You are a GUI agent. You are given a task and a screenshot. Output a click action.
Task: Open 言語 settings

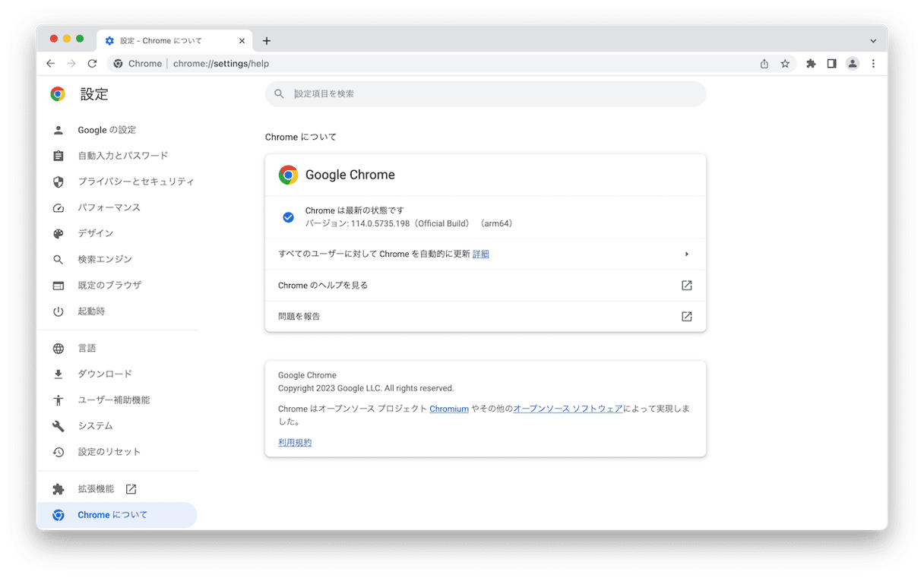[x=116, y=348]
